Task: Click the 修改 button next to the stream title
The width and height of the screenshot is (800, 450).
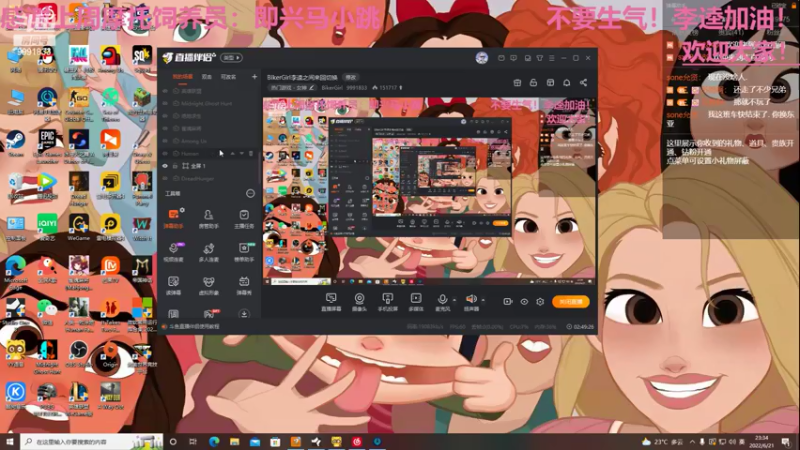Action: click(351, 78)
